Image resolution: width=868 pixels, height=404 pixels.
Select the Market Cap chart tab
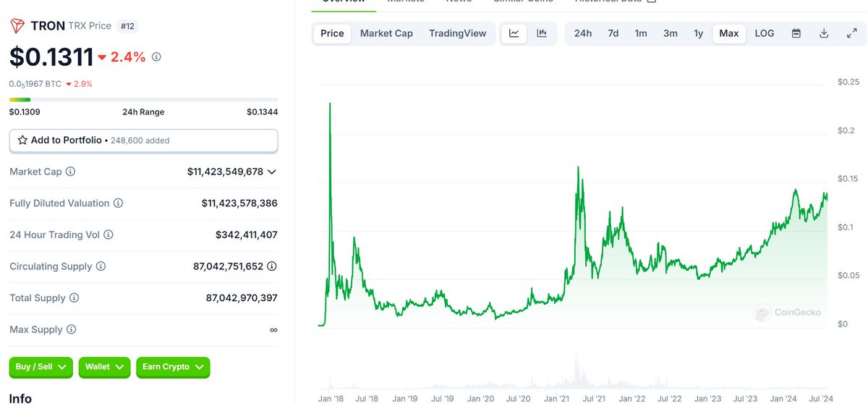pyautogui.click(x=386, y=33)
